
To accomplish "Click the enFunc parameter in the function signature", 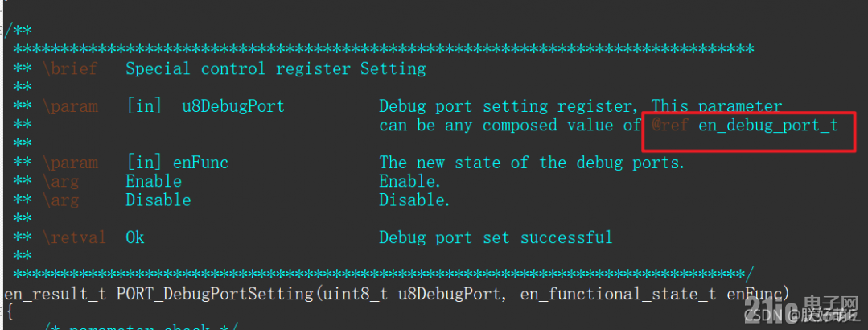I will (x=754, y=294).
